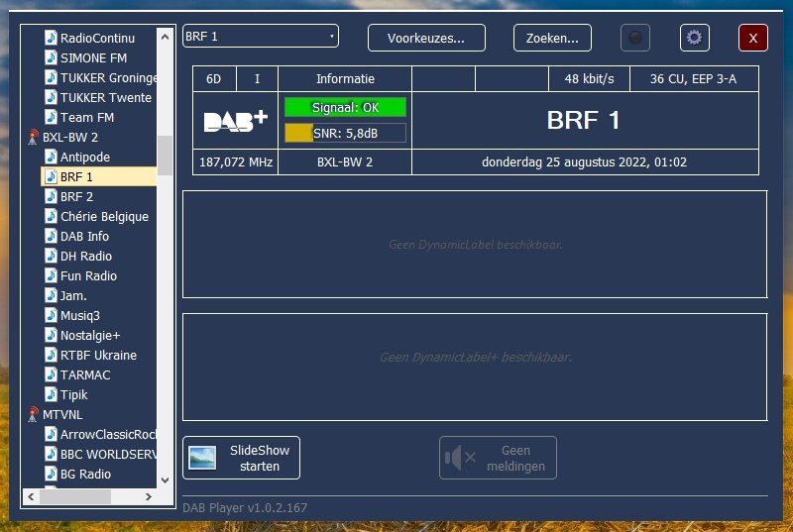
Task: Select DH Radio station
Action: [86, 257]
